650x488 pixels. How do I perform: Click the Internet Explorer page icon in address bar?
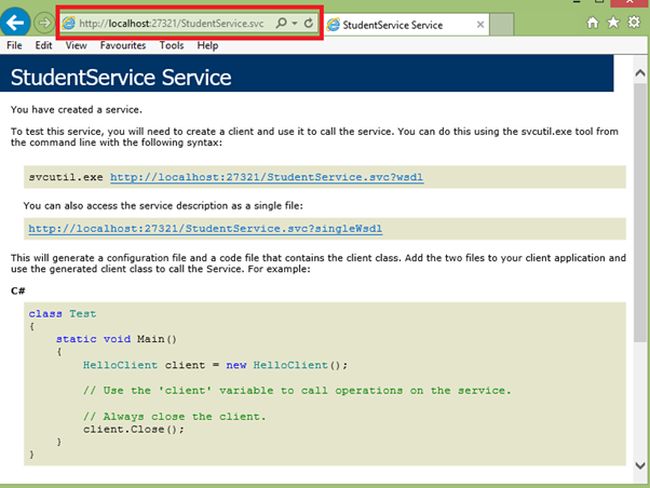69,23
